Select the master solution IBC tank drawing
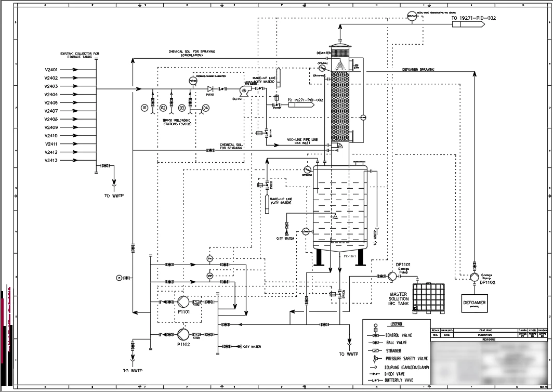Image resolution: width=553 pixels, height=392 pixels. 428,298
